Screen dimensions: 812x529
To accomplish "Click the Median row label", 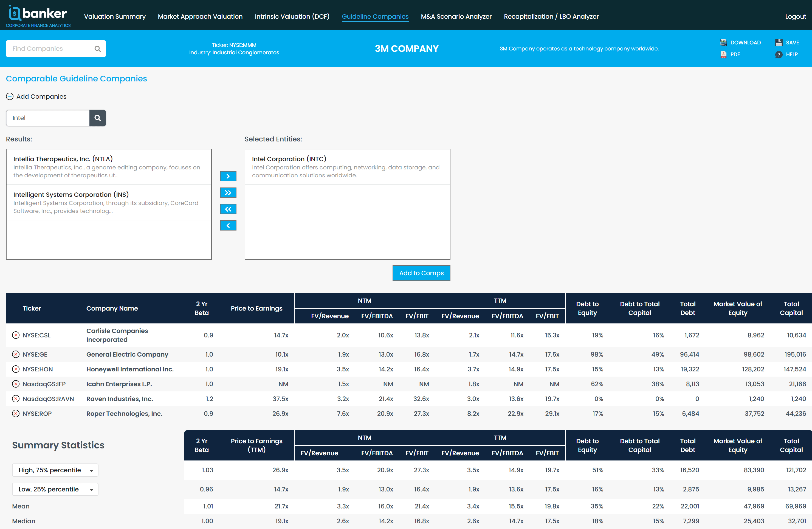I will pyautogui.click(x=24, y=521).
